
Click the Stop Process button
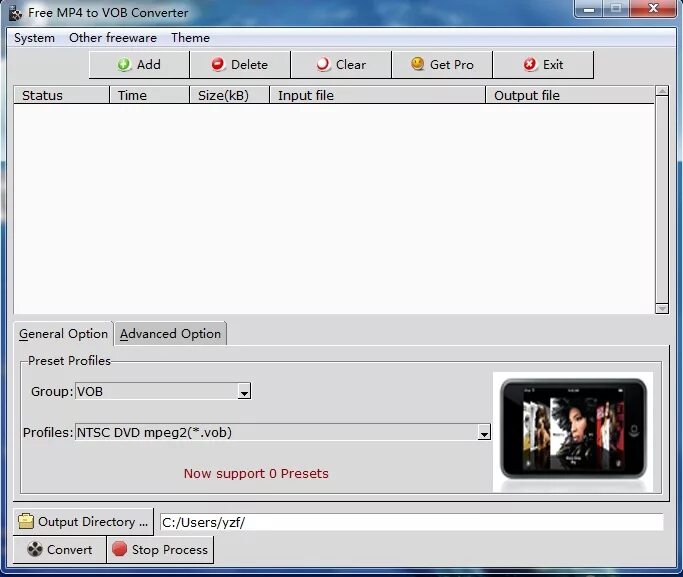pos(160,550)
